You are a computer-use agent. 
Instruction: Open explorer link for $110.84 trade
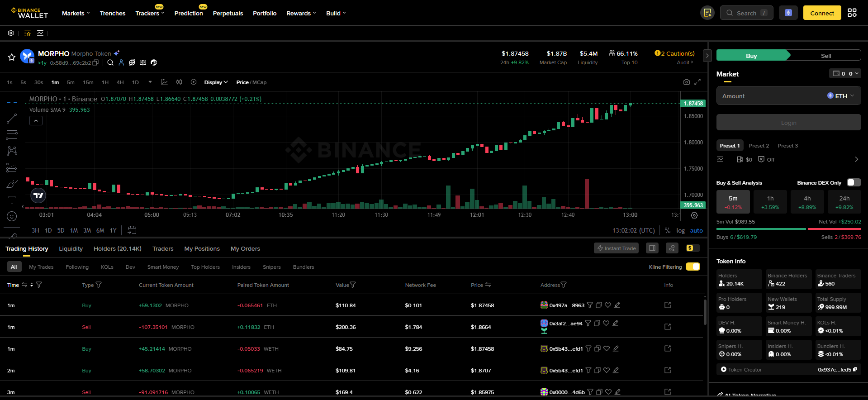point(668,305)
